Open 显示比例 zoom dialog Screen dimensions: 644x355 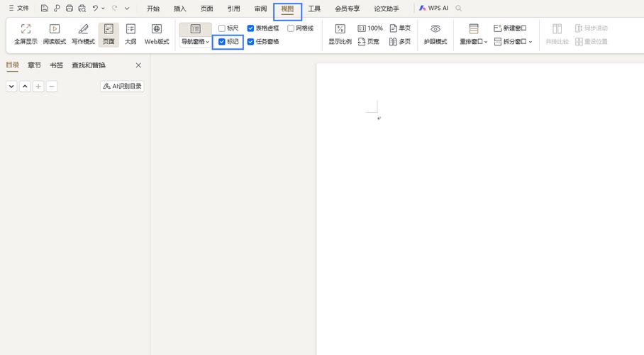[x=340, y=35]
